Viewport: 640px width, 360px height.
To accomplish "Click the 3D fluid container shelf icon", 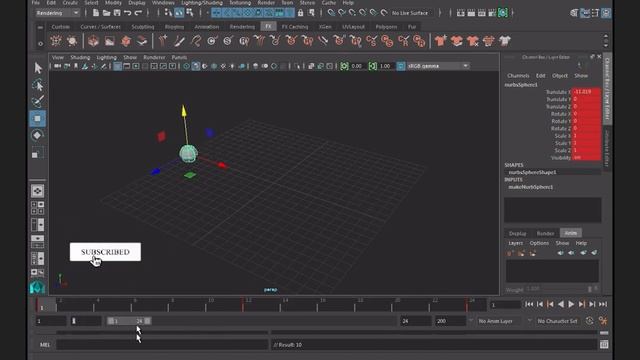I will coord(93,41).
